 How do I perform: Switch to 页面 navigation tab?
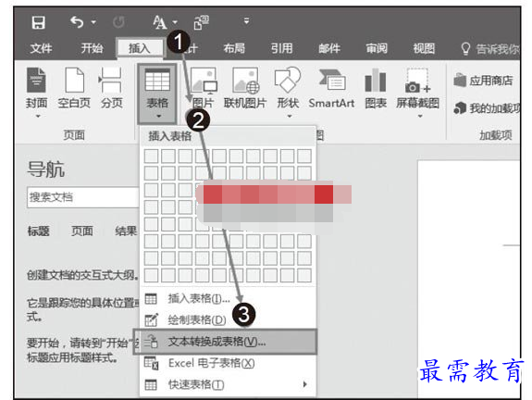[82, 231]
